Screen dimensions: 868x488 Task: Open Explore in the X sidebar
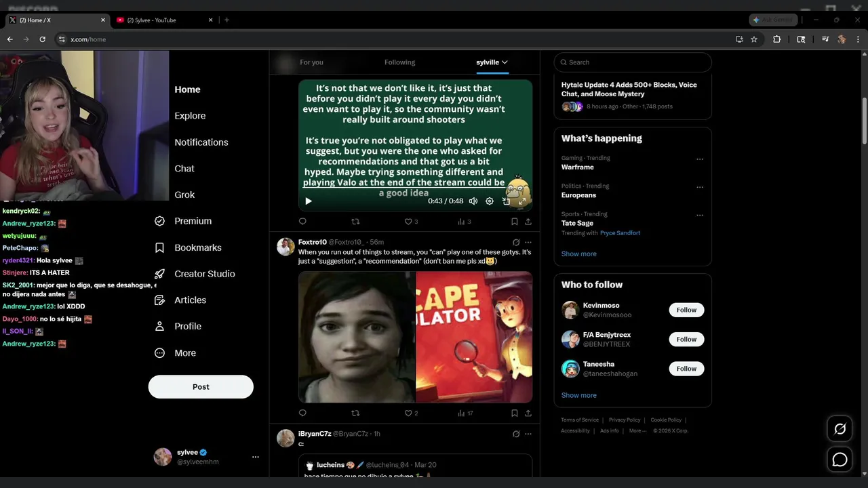tap(190, 116)
